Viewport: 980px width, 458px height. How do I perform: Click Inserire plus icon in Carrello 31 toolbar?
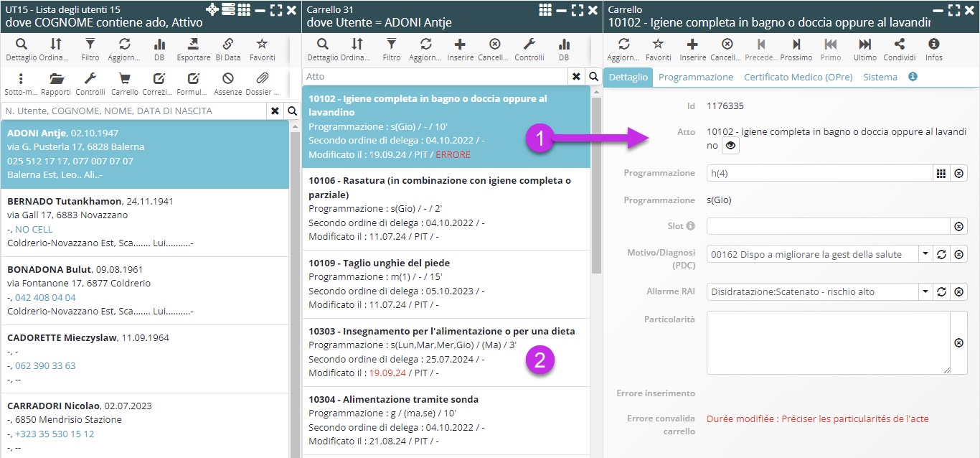pyautogui.click(x=460, y=45)
